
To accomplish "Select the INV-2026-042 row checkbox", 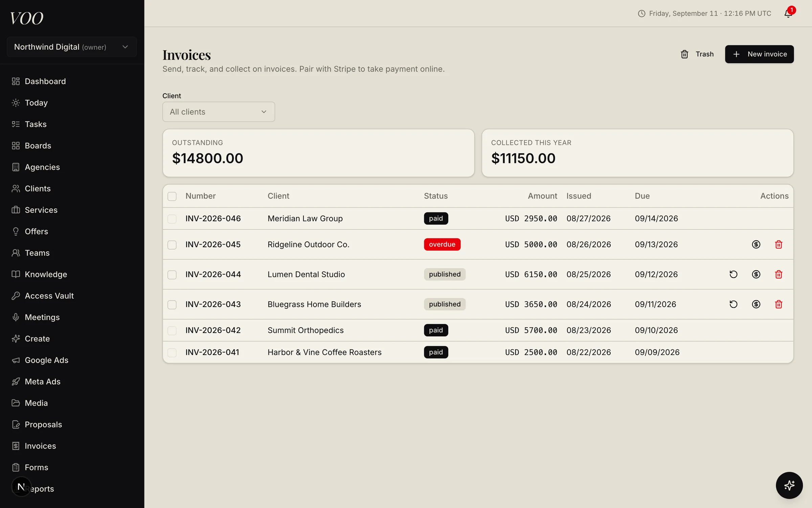I will point(172,331).
